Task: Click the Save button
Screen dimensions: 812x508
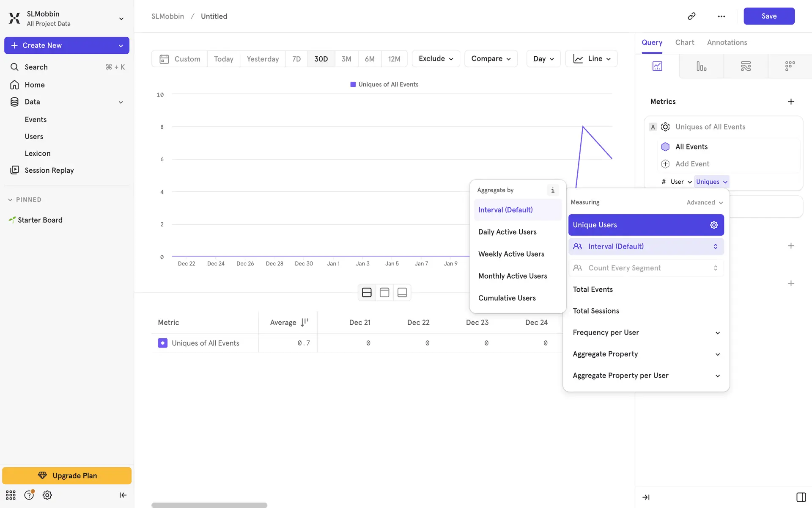Action: [768, 16]
